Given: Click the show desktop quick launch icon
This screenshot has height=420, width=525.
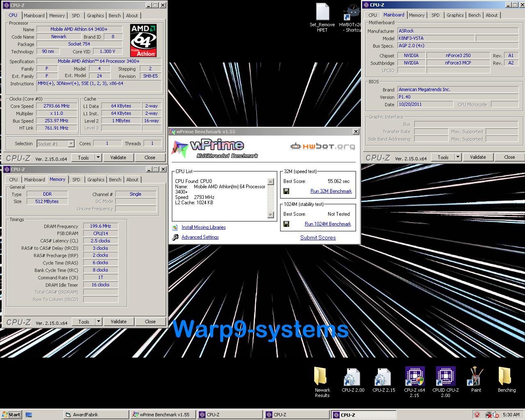Looking at the screenshot, I should pos(29,415).
